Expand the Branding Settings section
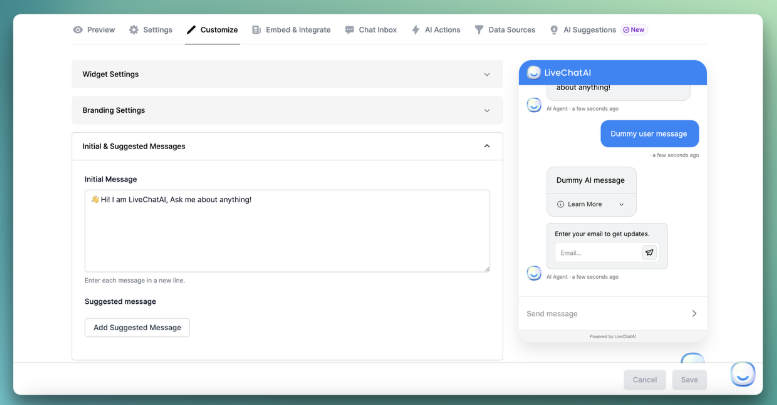777x405 pixels. click(x=287, y=110)
